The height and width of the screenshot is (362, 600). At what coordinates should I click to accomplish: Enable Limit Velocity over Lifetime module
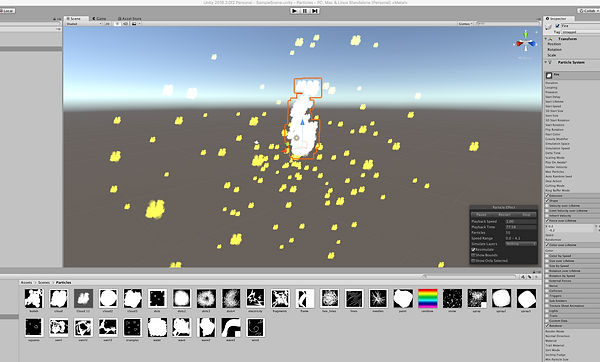pyautogui.click(x=547, y=210)
